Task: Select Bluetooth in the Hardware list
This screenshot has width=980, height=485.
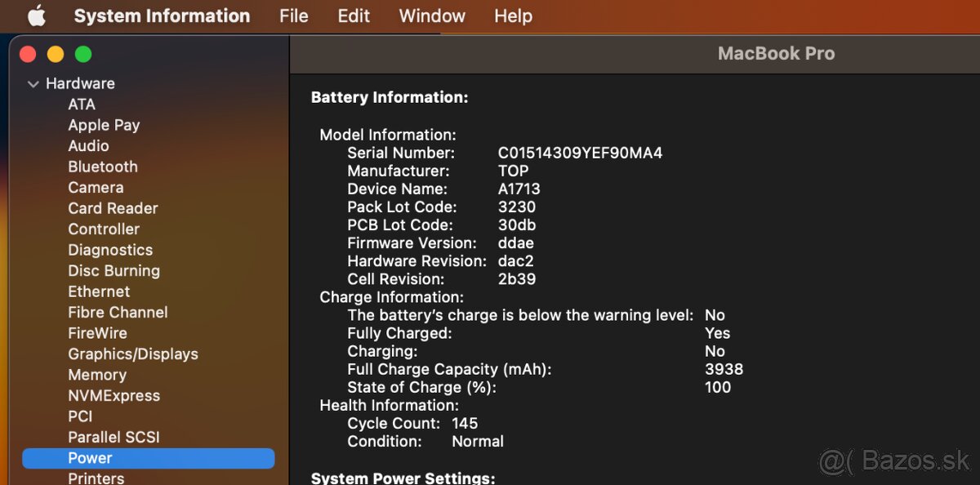Action: [x=102, y=167]
